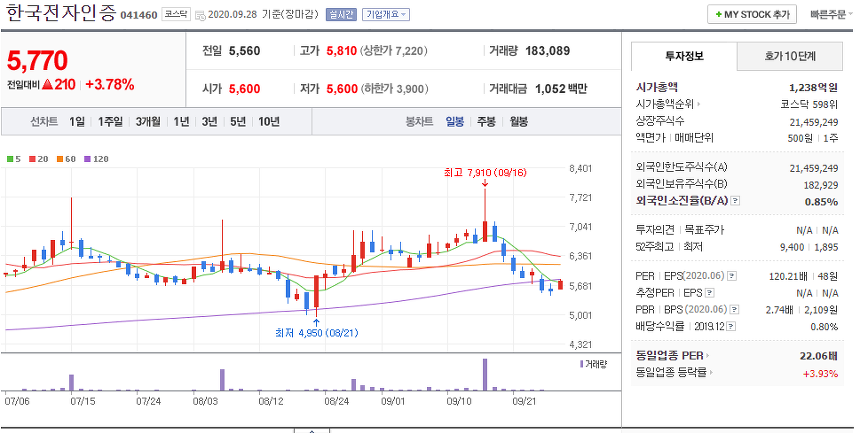This screenshot has height=433, width=860.
Task: Click the 동일업종 등락률 value +3.93%
Action: pos(821,374)
